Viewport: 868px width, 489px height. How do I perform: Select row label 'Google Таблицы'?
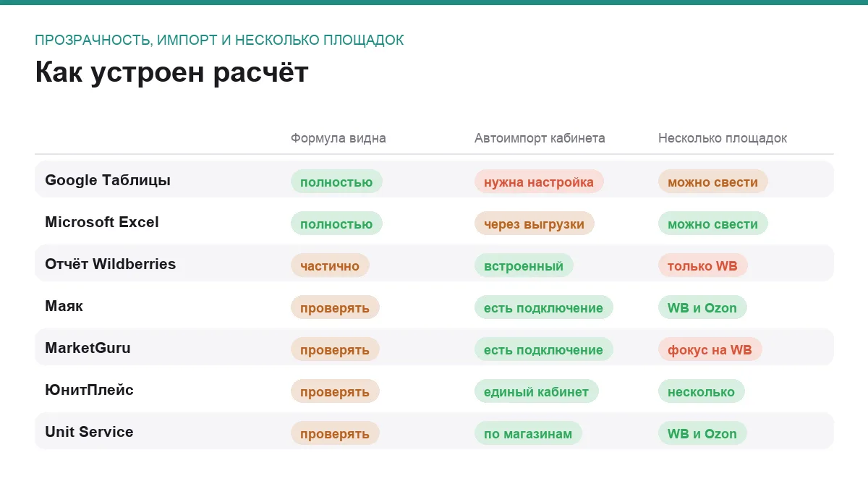(108, 180)
